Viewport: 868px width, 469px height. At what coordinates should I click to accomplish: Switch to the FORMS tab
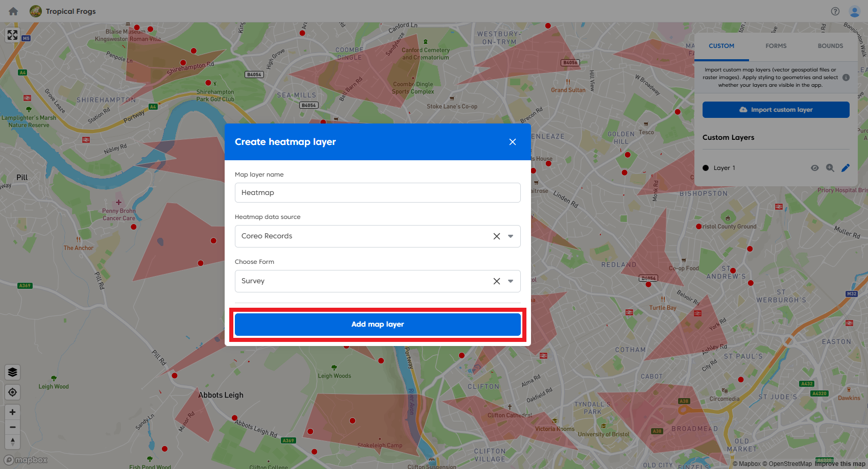click(776, 46)
